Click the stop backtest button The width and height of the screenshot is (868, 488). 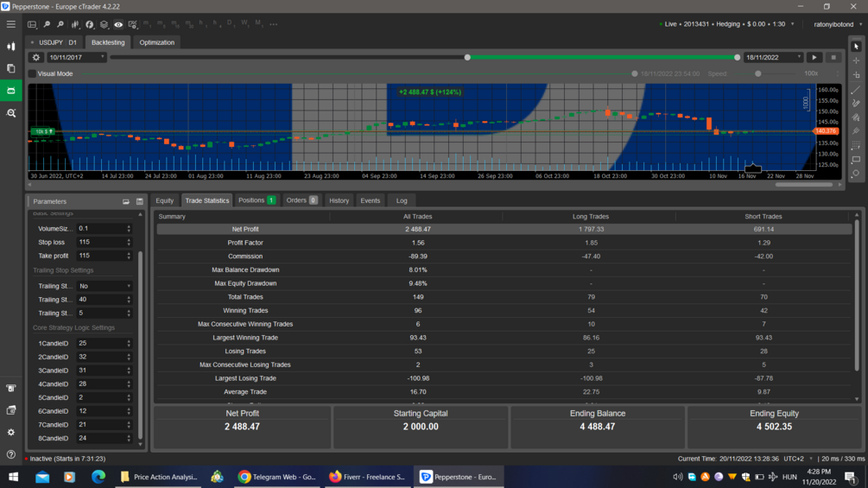(833, 58)
